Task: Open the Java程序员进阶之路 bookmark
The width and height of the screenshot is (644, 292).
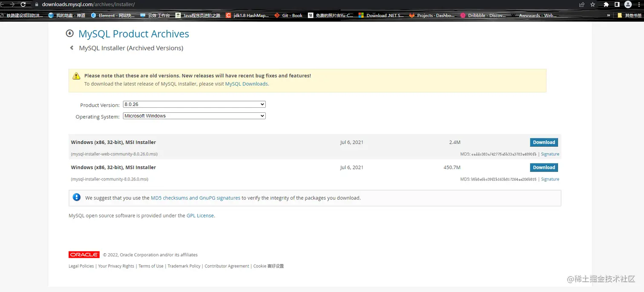Action: pos(198,15)
